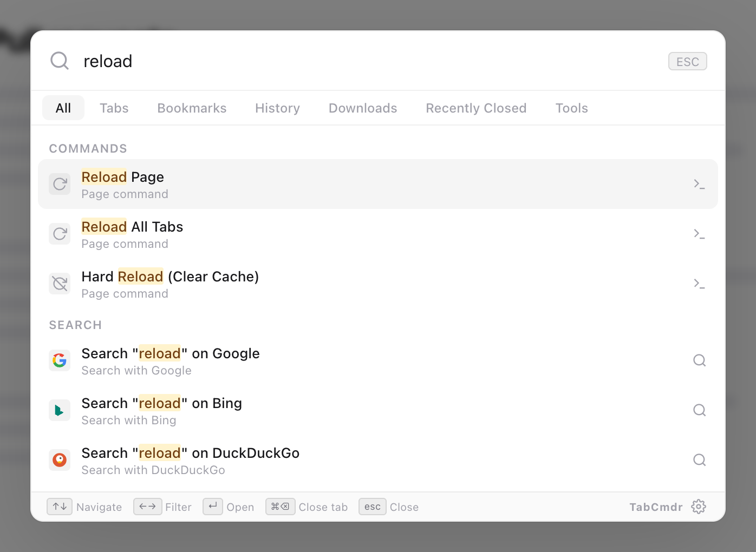
Task: Click the Filter label in footer
Action: click(178, 507)
